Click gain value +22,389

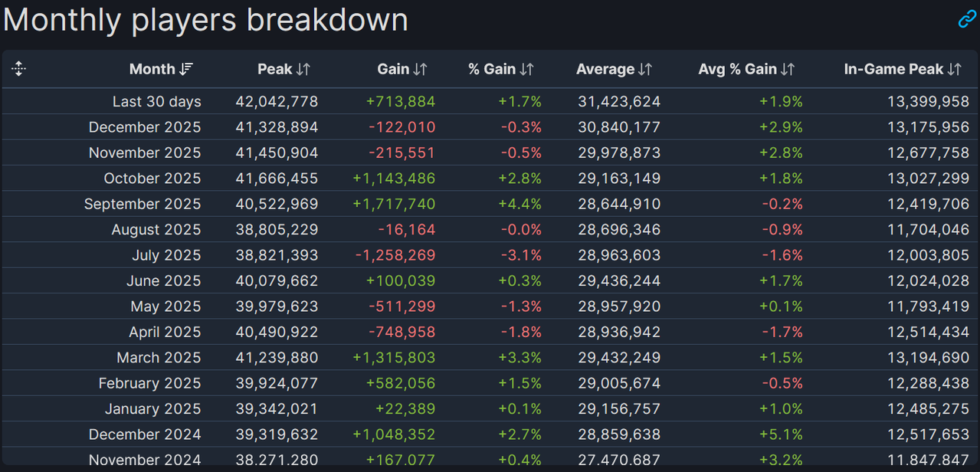coord(405,408)
